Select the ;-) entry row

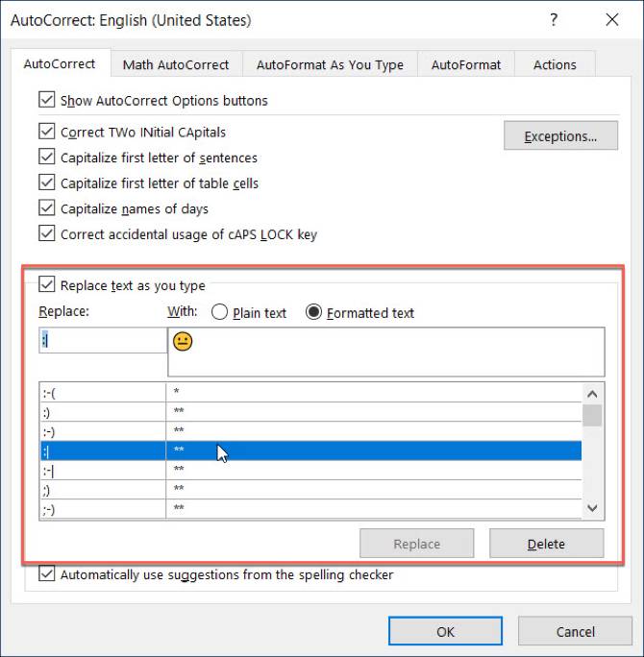click(x=310, y=509)
